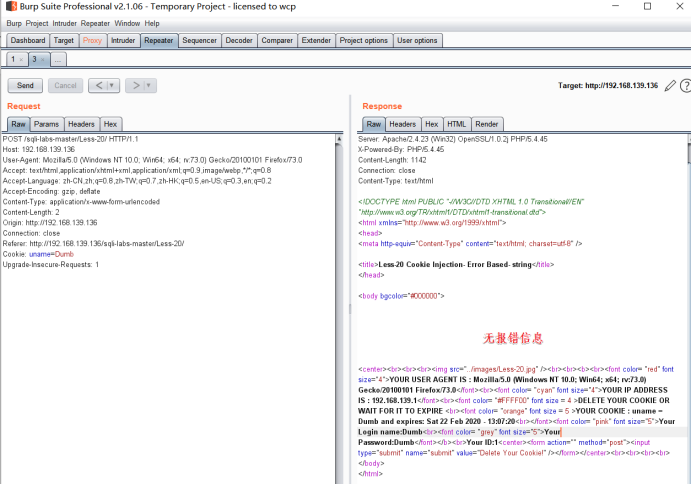The image size is (691, 485).
Task: Click the Accept-Encoding: gzip, deflate line
Action: point(52,191)
